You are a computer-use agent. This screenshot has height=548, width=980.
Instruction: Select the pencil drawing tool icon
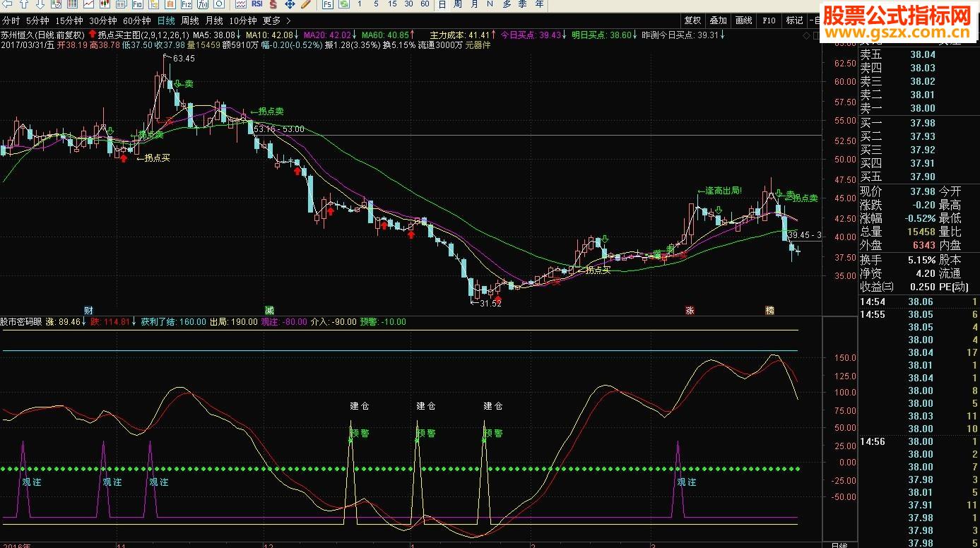coord(306,4)
